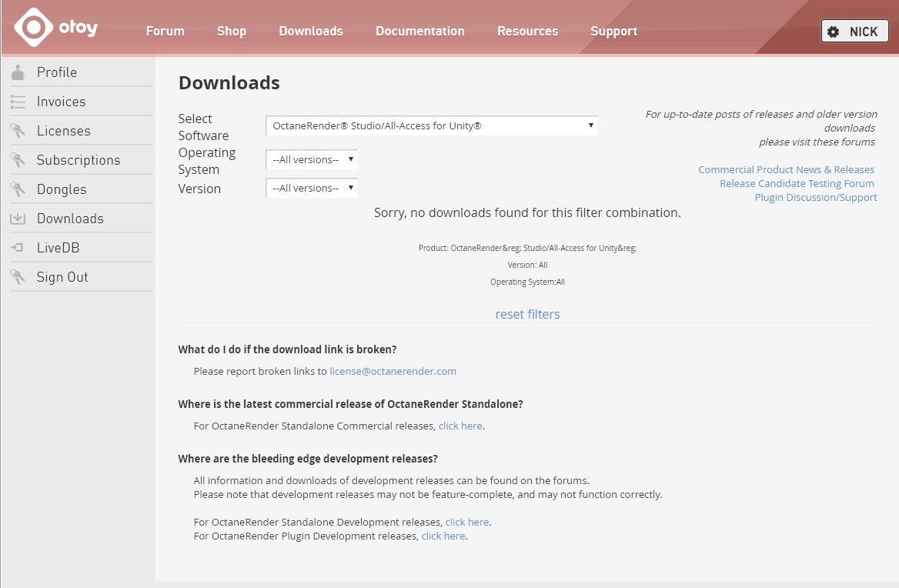The width and height of the screenshot is (899, 588).
Task: Click the key icon next to Dongles
Action: point(18,189)
